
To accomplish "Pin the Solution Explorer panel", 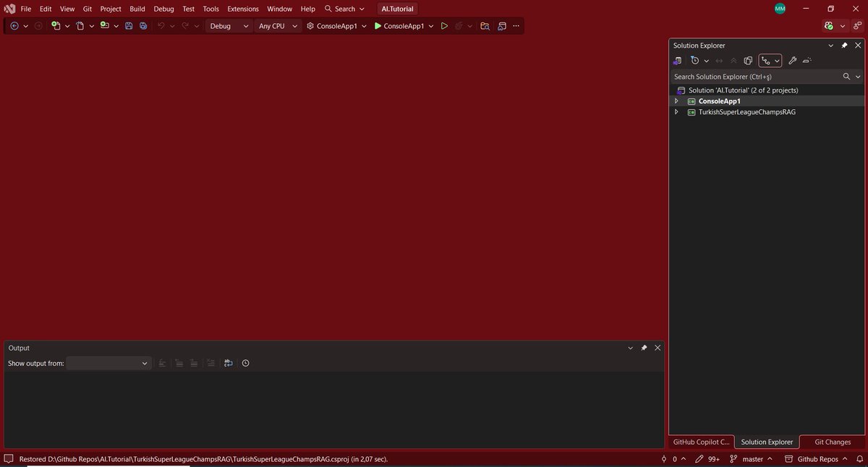I will pos(843,45).
